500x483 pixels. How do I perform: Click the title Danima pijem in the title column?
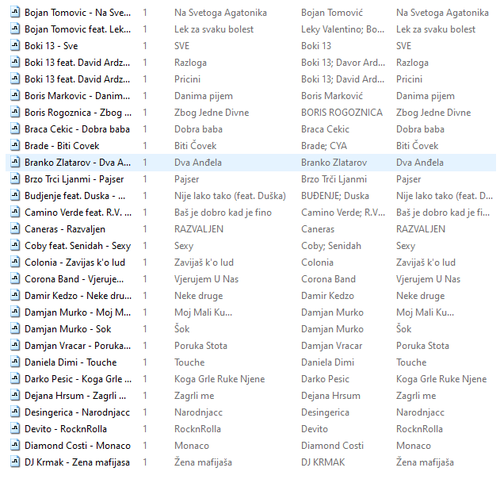[x=204, y=96]
